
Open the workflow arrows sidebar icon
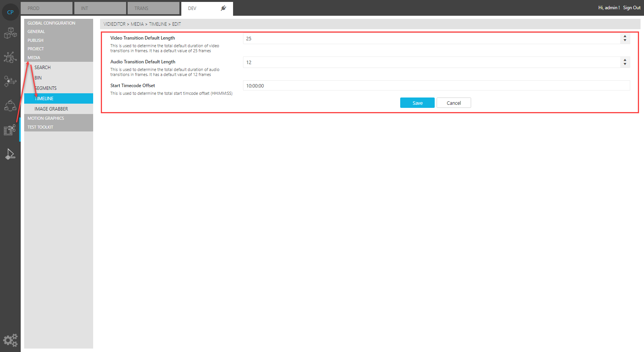10,81
